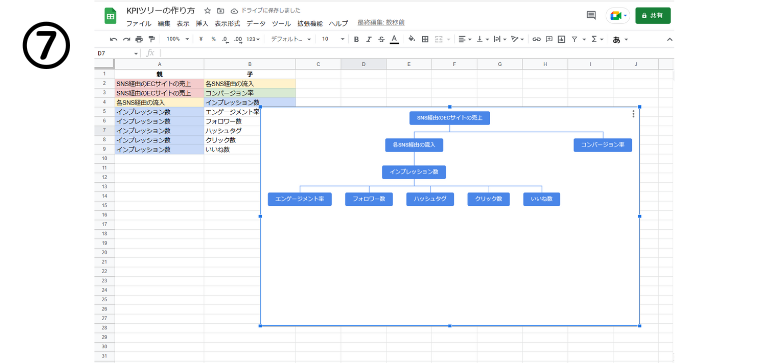Click the borders icon
Viewport: 768px width, 363px height.
pyautogui.click(x=425, y=39)
